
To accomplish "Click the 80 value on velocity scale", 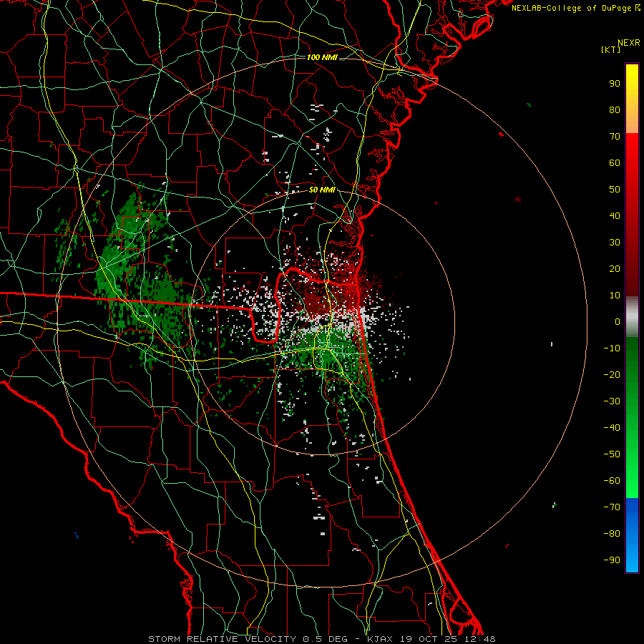I will point(615,109).
